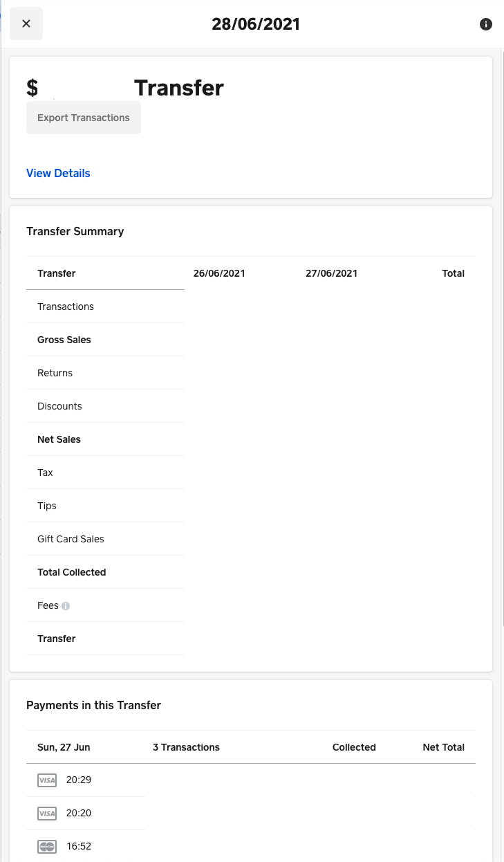Open the transfer information icon
504x862 pixels.
click(486, 24)
